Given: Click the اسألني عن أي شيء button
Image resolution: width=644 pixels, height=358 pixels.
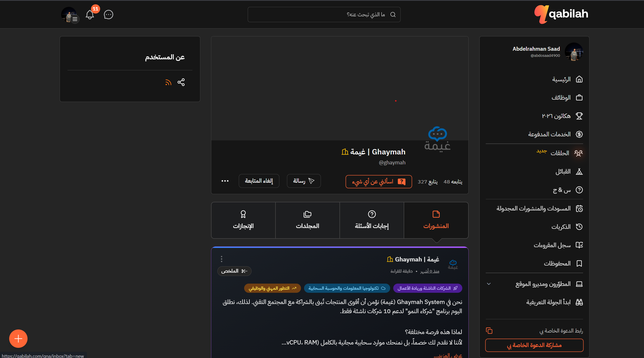Looking at the screenshot, I should pyautogui.click(x=379, y=181).
